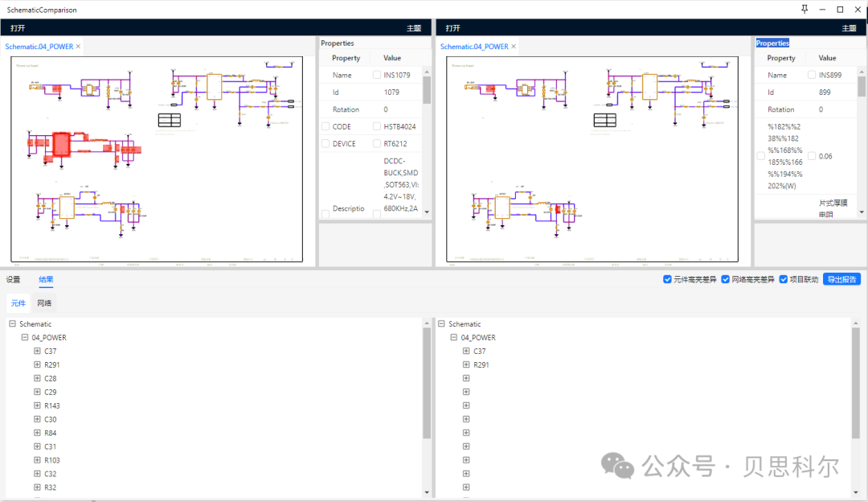
Task: Expand the C31 node
Action: tap(37, 446)
